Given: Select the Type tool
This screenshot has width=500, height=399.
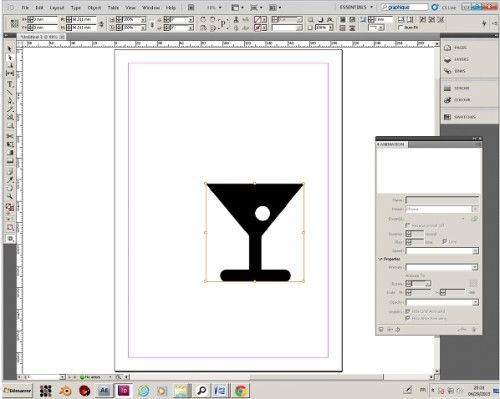Looking at the screenshot, I should click(10, 84).
